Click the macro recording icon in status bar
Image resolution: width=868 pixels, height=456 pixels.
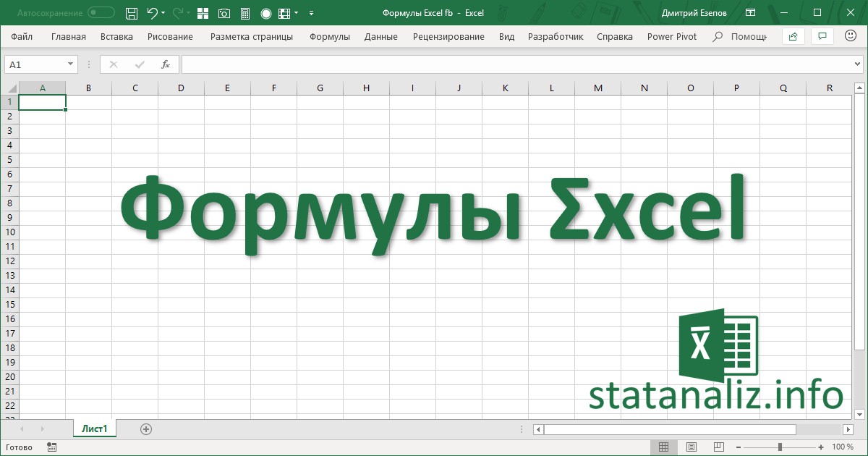pyautogui.click(x=51, y=447)
